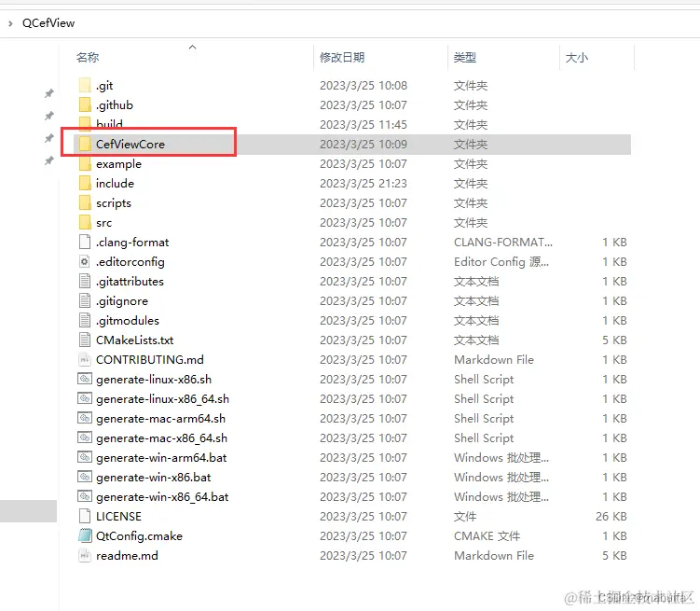This screenshot has height=611, width=700.
Task: Select the example folder name
Action: point(118,164)
